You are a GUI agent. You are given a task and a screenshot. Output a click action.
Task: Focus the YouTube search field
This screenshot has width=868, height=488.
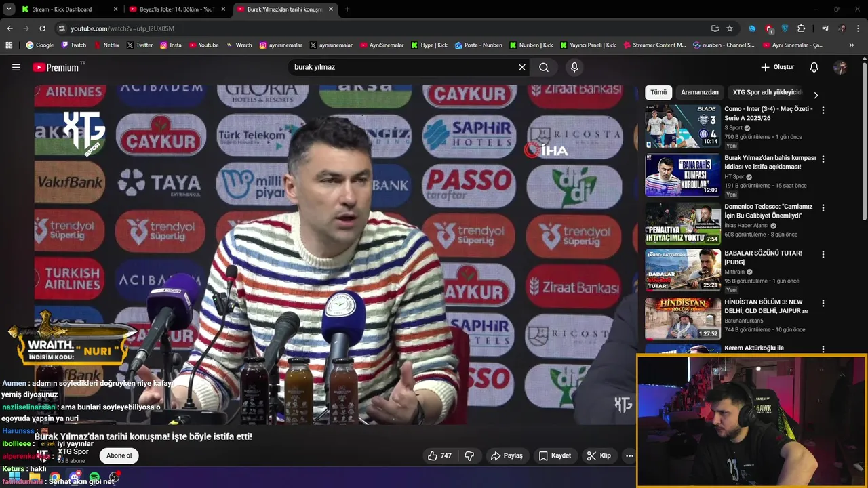403,67
